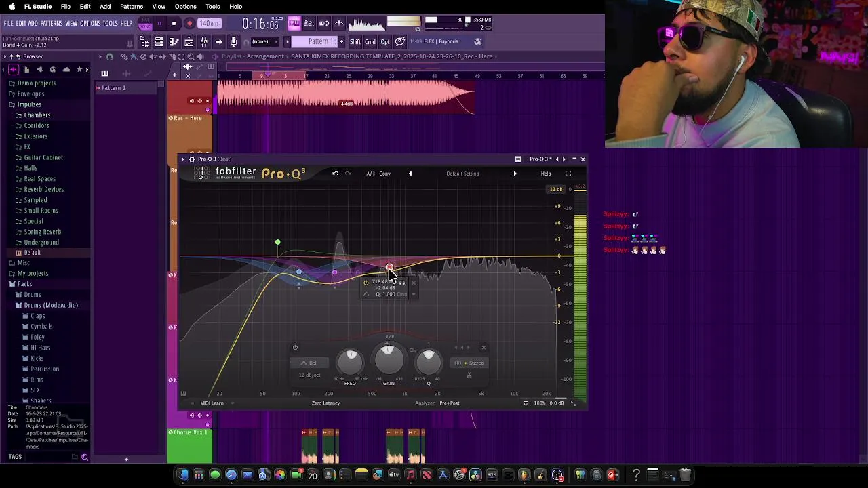Open the FL Studio TOOLS menu
868x488 pixels.
point(111,24)
